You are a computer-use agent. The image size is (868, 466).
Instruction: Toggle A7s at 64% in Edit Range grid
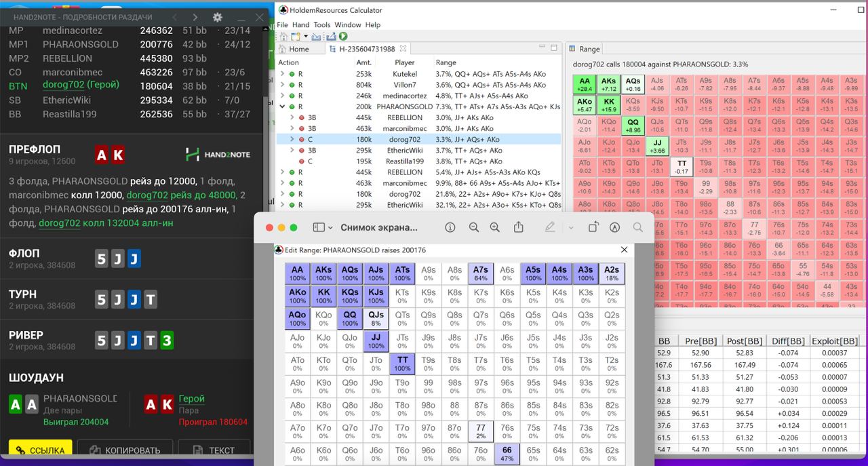point(481,274)
